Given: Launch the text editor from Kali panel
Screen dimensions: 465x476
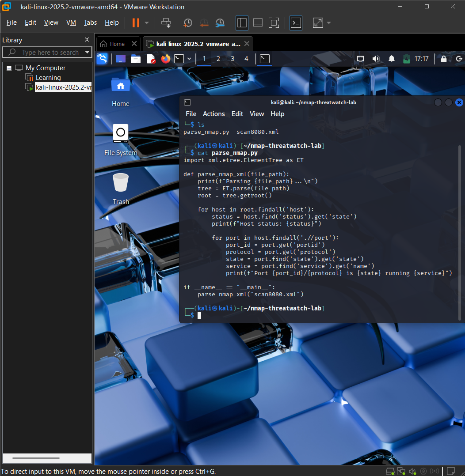Looking at the screenshot, I should [x=151, y=59].
